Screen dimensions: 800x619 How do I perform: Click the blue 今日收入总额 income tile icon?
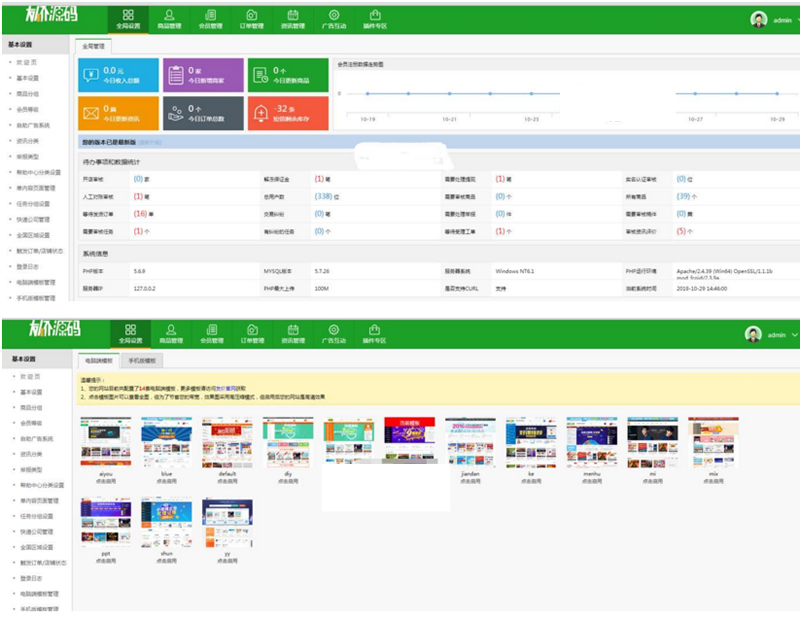(x=90, y=75)
